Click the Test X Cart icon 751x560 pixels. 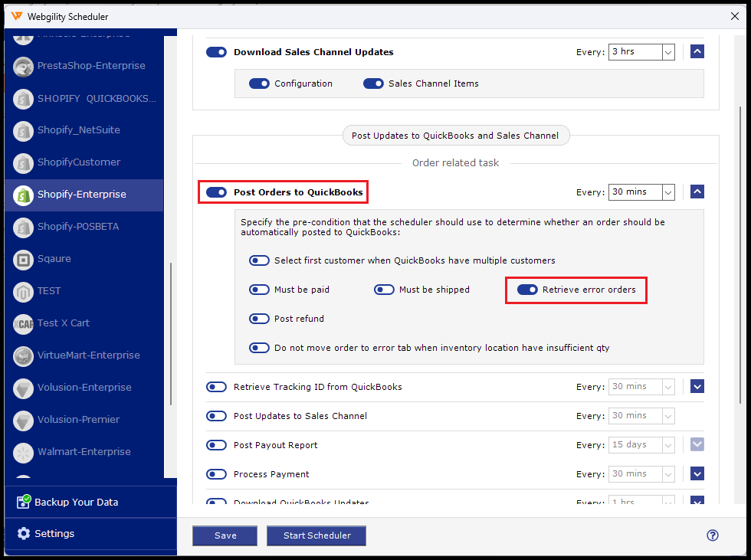[x=23, y=324]
